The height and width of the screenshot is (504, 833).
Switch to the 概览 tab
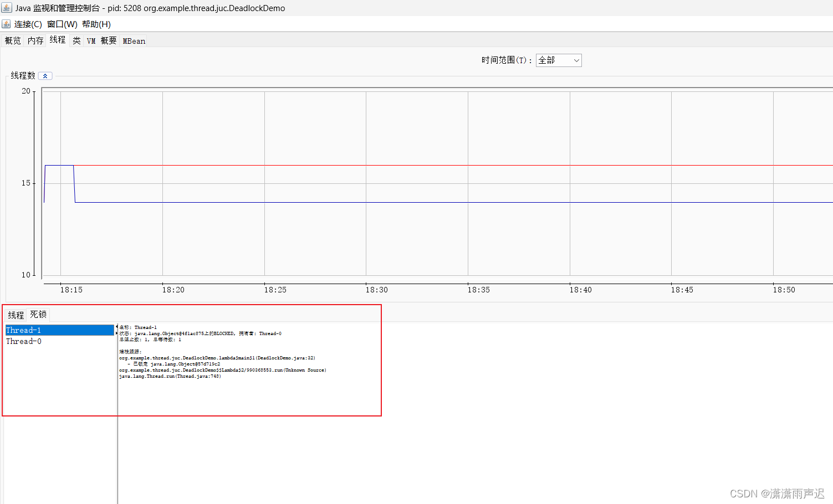pos(13,40)
